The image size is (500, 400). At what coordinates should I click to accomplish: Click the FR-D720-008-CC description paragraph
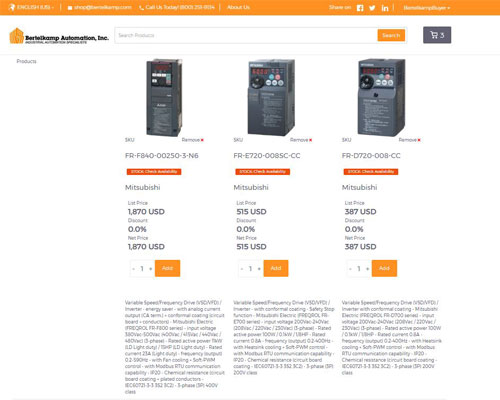pyautogui.click(x=392, y=338)
